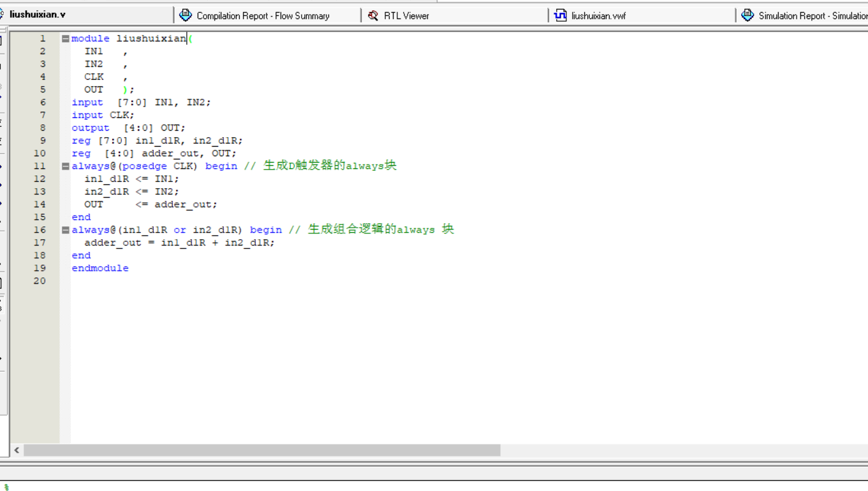Switch to the Simulation Report tab
This screenshot has height=491, width=868.
(x=802, y=15)
